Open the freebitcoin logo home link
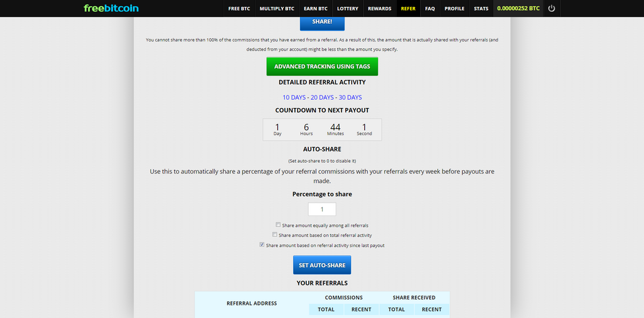 pyautogui.click(x=111, y=8)
